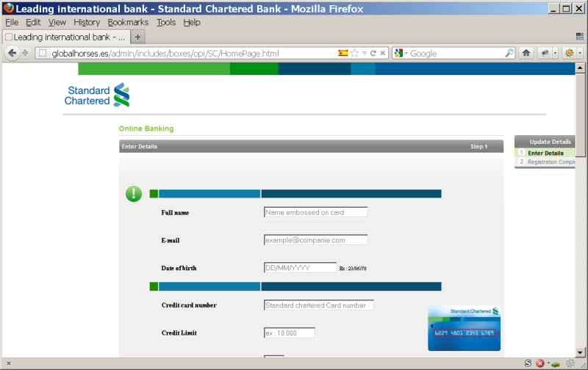Screen dimensions: 588x370
Task: Open the dropdown next to red X status icon
Action: [548, 363]
